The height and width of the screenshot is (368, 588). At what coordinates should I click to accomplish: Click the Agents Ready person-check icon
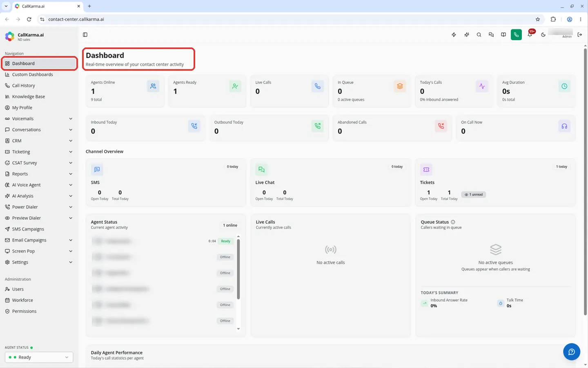235,86
